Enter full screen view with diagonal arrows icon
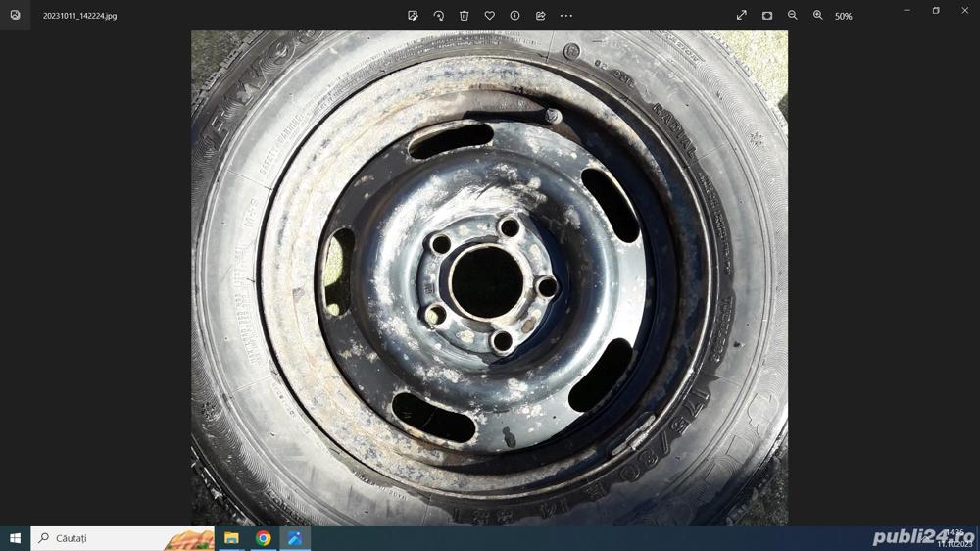 tap(741, 16)
